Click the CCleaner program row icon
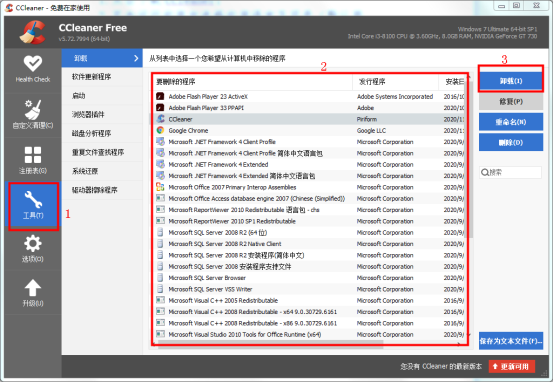Screen dimensions: 553x383 pyautogui.click(x=160, y=119)
